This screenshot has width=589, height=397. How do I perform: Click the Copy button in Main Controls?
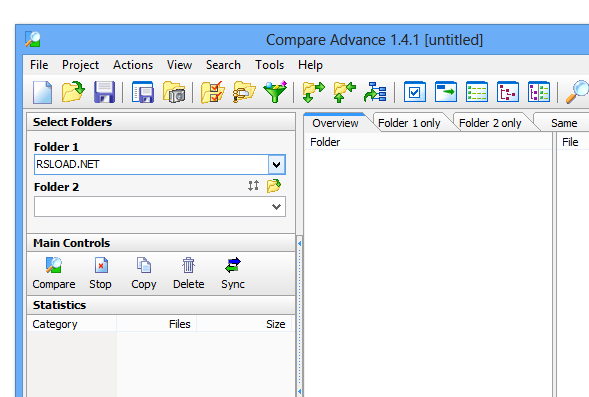coord(143,273)
